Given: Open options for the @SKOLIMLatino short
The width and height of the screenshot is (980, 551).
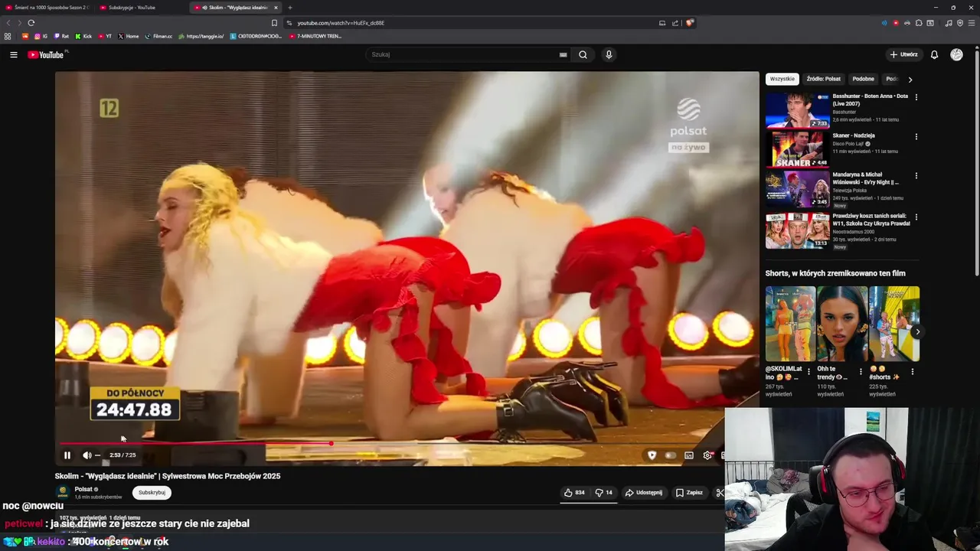Looking at the screenshot, I should [808, 371].
